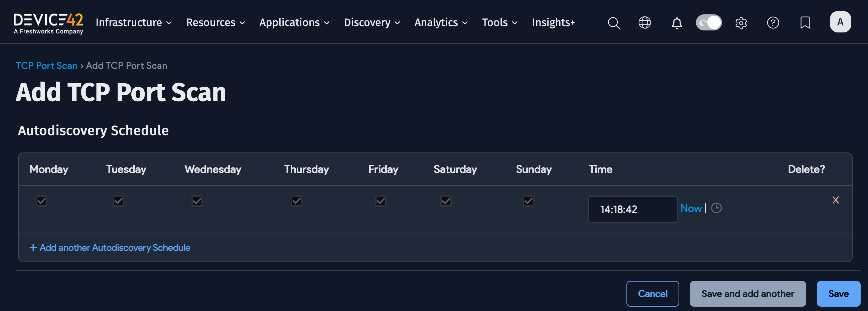
Task: Open the search magnifier icon
Action: [614, 23]
